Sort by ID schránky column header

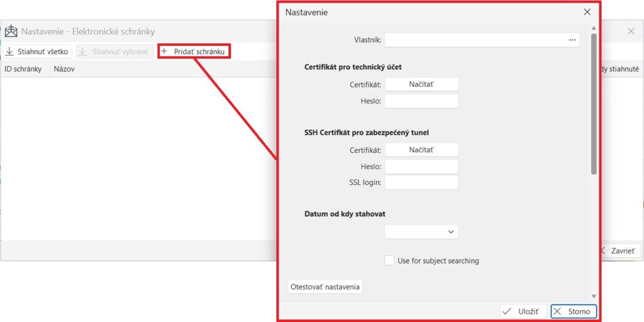(23, 69)
